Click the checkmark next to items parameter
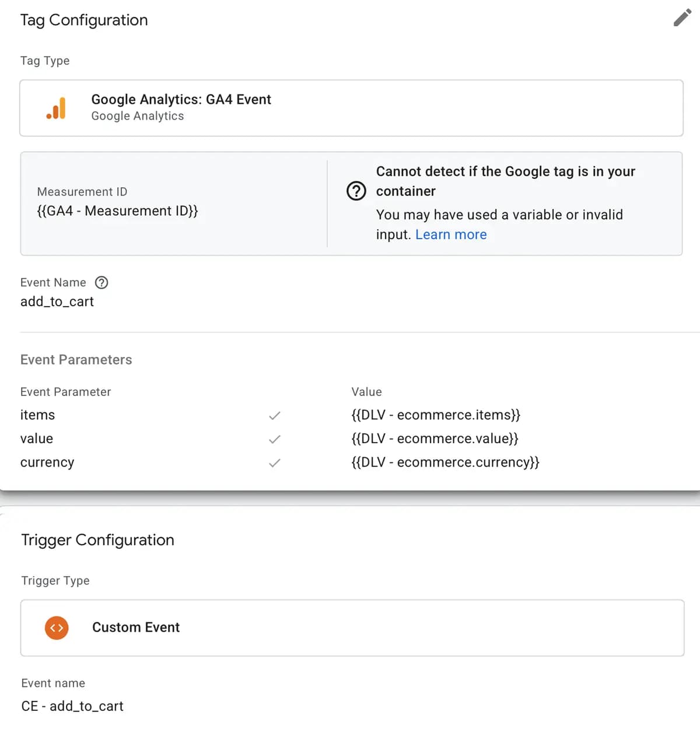The image size is (700, 736). click(275, 416)
